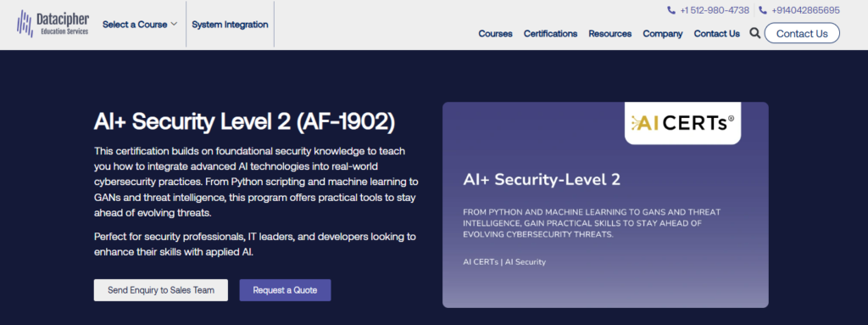Call the number +914042865695

805,10
